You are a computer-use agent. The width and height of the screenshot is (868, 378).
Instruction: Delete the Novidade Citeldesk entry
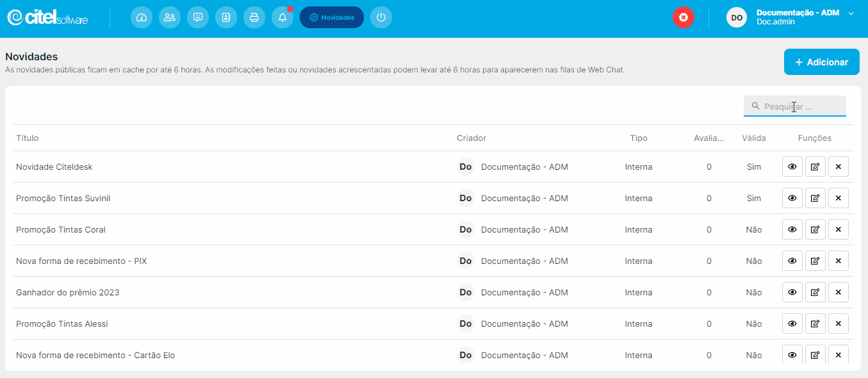tap(839, 167)
